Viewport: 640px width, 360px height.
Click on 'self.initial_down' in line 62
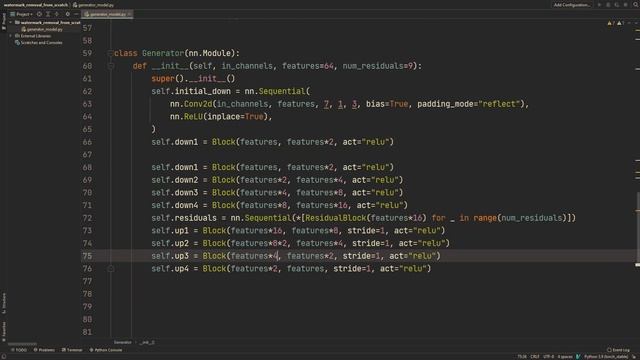[191, 91]
